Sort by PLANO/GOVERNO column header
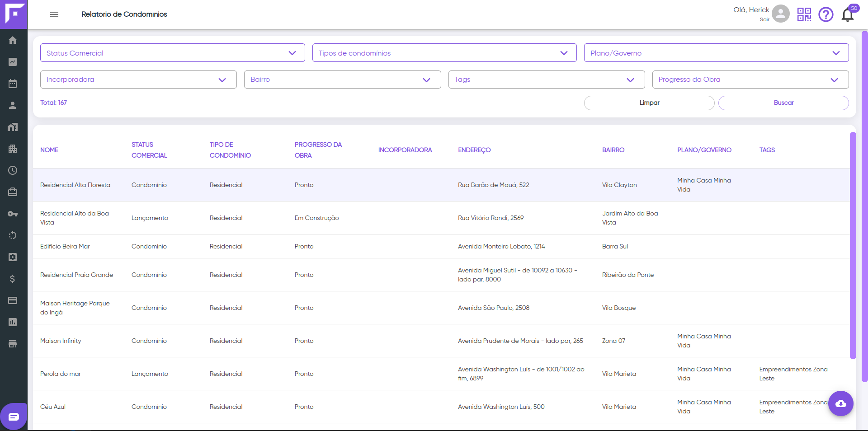868x431 pixels. 704,150
